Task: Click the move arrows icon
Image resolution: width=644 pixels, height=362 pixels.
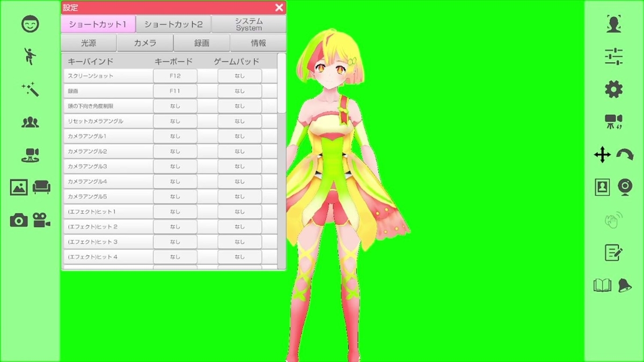Action: pyautogui.click(x=602, y=156)
